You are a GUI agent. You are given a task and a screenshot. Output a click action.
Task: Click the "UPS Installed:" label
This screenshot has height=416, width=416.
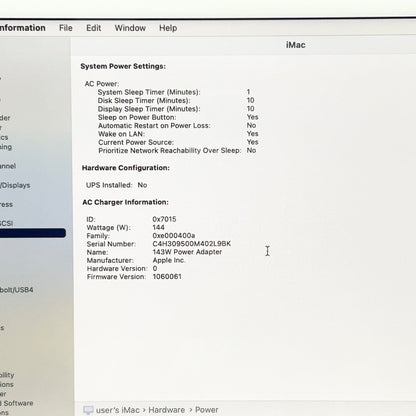(x=109, y=185)
